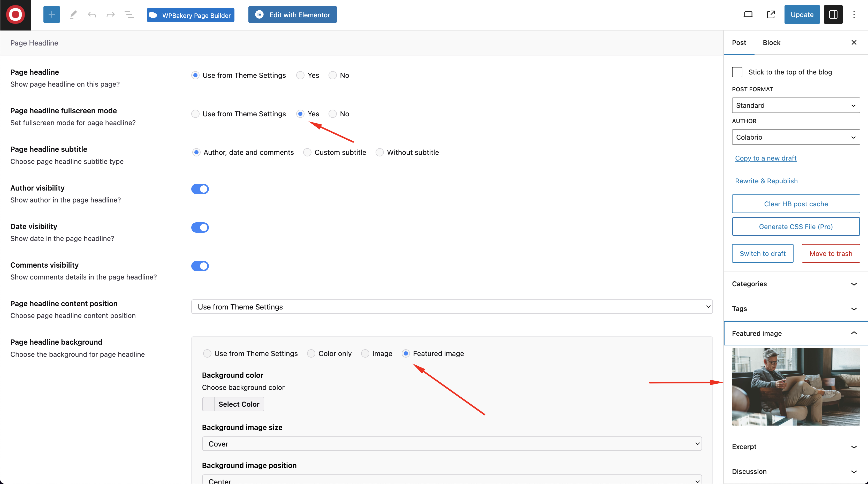The image size is (868, 484).
Task: Select Image background option
Action: coord(365,353)
